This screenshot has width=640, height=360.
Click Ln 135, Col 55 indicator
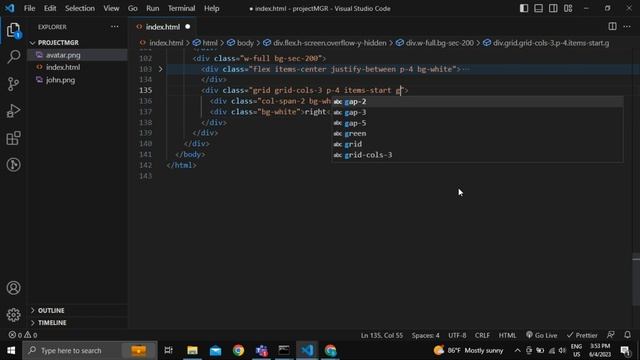(382, 335)
